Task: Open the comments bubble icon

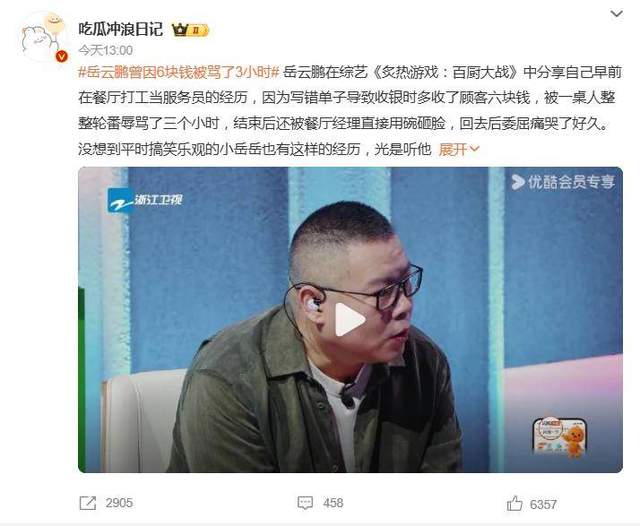Action: (x=305, y=503)
